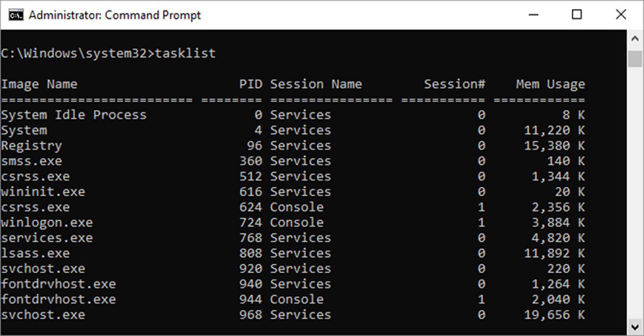The width and height of the screenshot is (644, 336).
Task: Click the window title text
Action: (115, 15)
